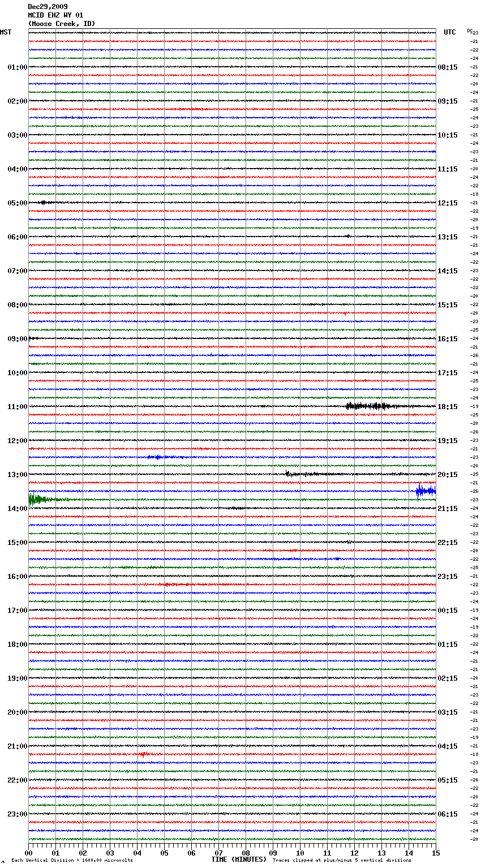Click the 05 minute axis tick label
Image resolution: width=481 pixels, height=868 pixels.
pos(164,853)
